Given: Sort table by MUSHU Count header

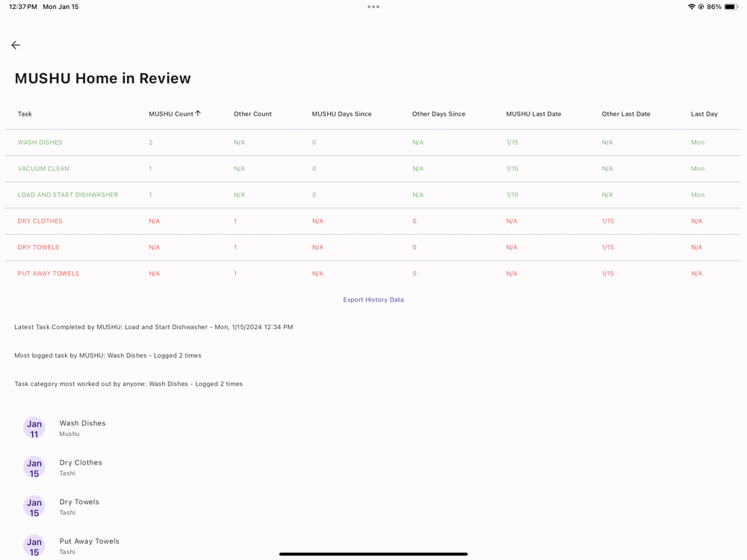Looking at the screenshot, I should pos(171,113).
